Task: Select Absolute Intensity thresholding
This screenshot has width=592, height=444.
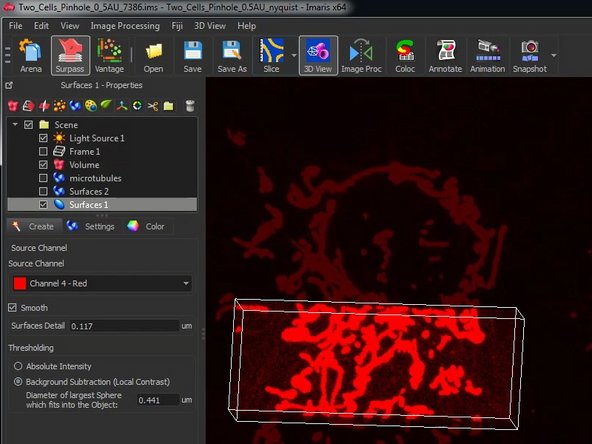Action: tap(18, 366)
